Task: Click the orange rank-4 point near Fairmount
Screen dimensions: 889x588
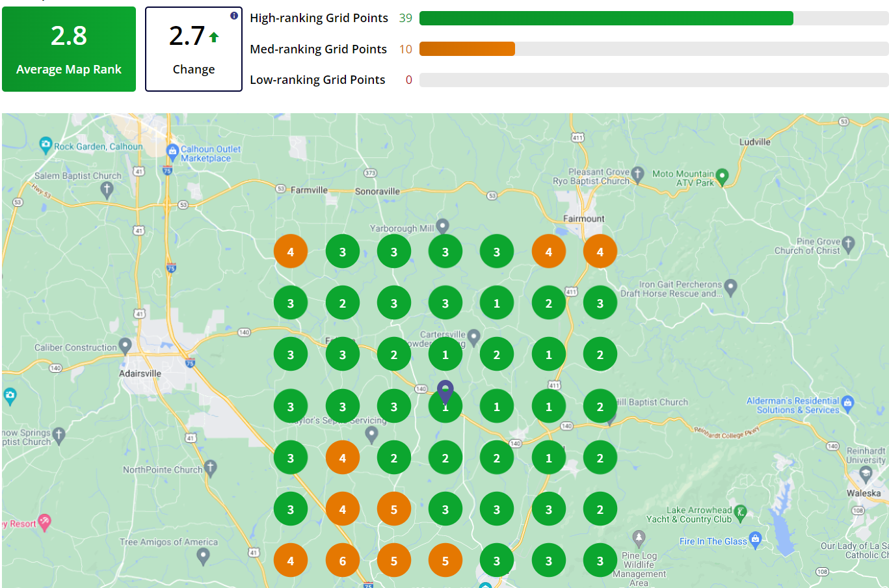Action: click(600, 251)
